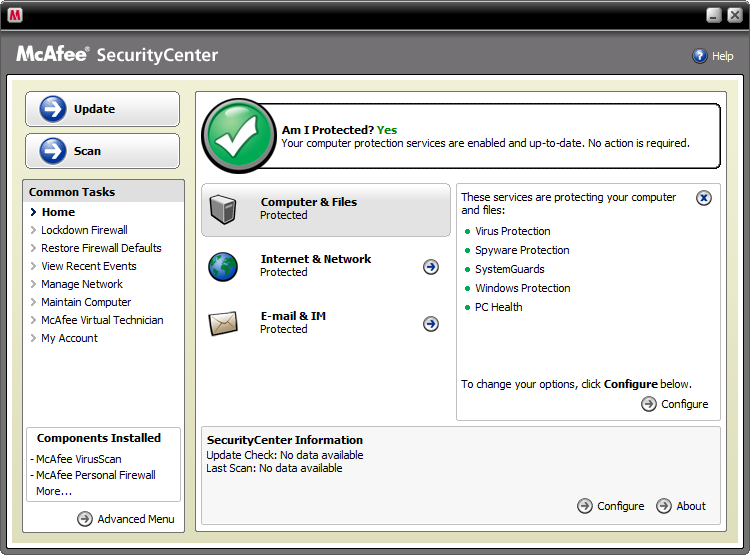The image size is (750, 555).
Task: Select Manage Network in Common Tasks
Action: [82, 284]
